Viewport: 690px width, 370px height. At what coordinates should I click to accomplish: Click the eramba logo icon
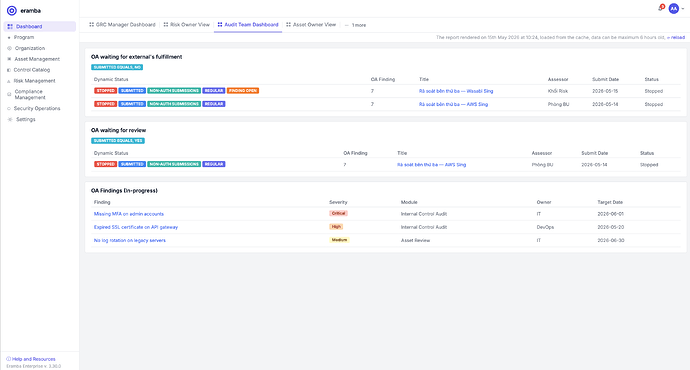tap(12, 11)
